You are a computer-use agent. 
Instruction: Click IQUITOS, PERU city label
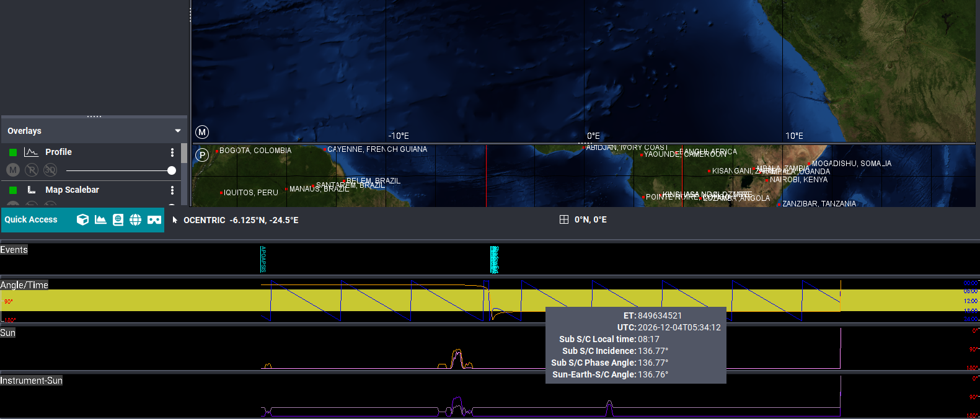tap(251, 193)
